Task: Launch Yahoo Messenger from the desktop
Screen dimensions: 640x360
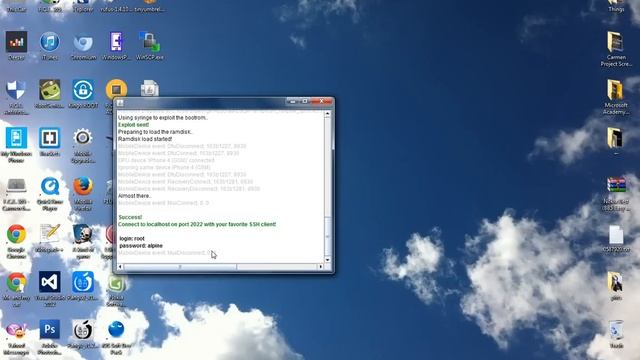Action: coord(16,330)
